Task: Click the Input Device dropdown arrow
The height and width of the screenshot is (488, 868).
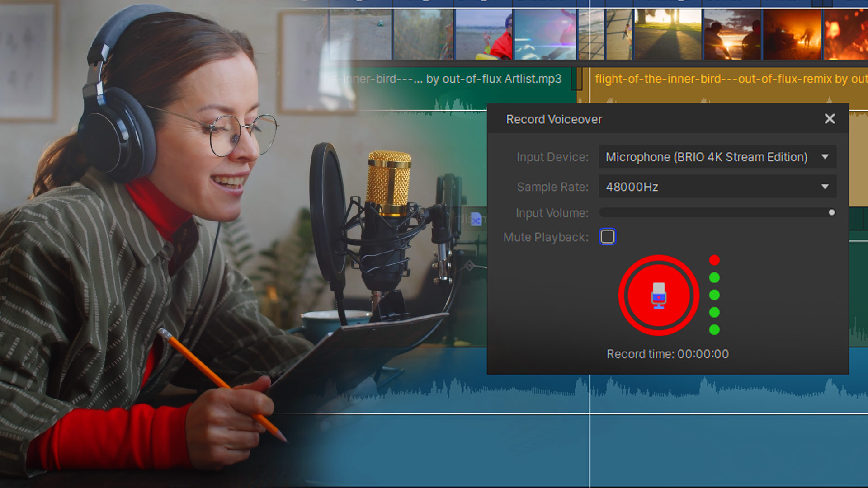Action: (x=825, y=157)
